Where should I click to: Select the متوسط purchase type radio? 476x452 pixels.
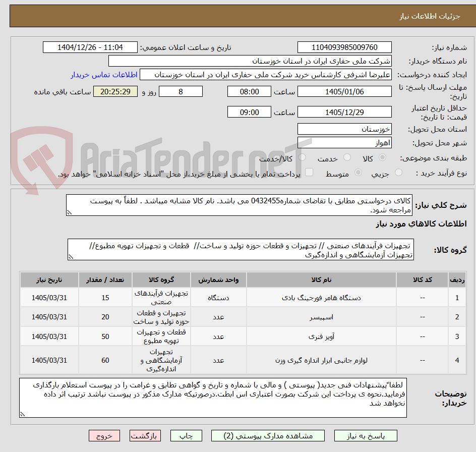pos(358,173)
